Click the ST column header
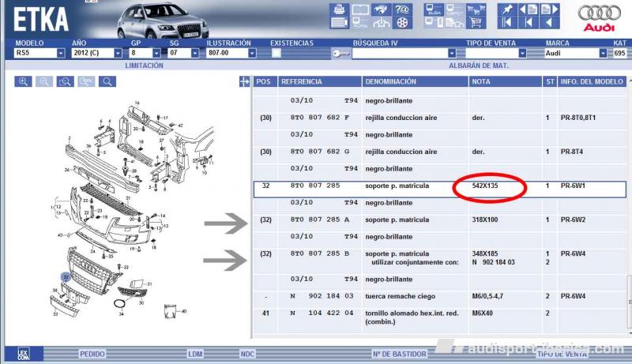The image size is (632, 364). [550, 81]
